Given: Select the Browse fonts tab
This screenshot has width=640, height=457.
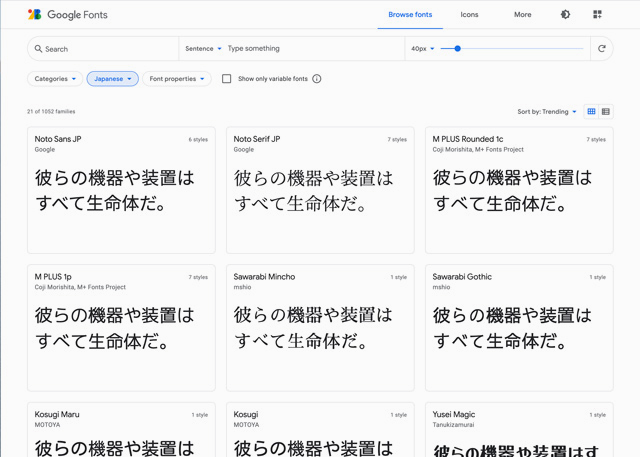Looking at the screenshot, I should click(x=410, y=15).
